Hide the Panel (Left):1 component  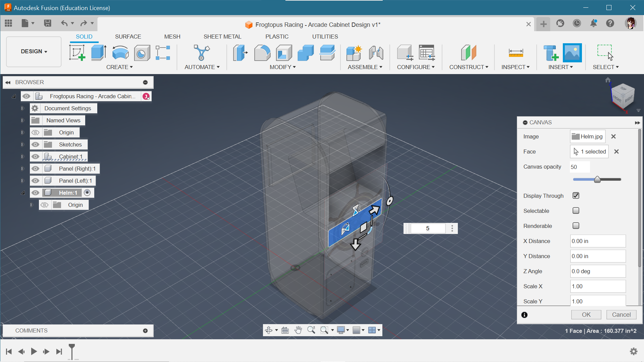click(x=35, y=181)
